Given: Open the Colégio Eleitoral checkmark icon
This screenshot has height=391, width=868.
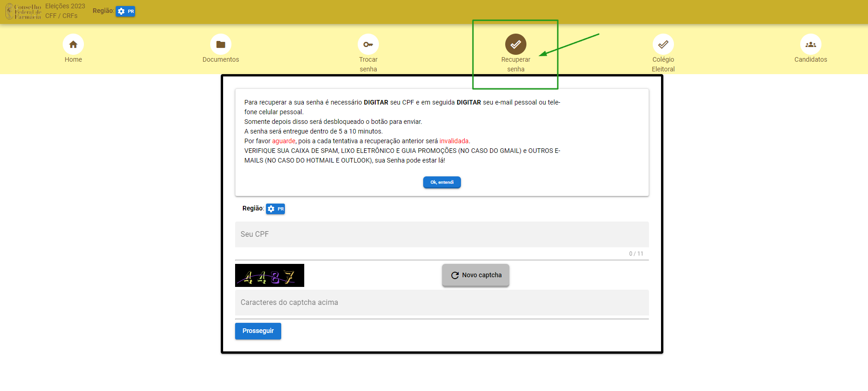Looking at the screenshot, I should click(x=663, y=45).
